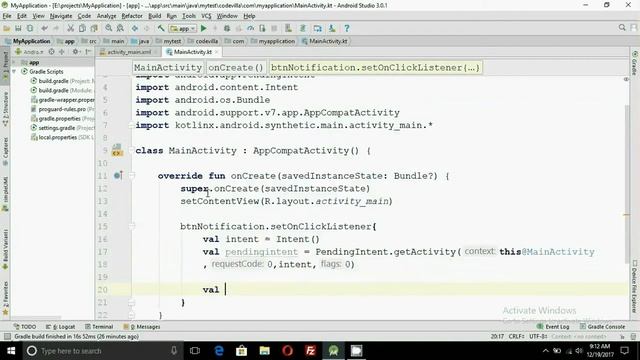Click the Replace toolbar icon
Image resolution: width=640 pixels, height=360 pixels.
120,28
